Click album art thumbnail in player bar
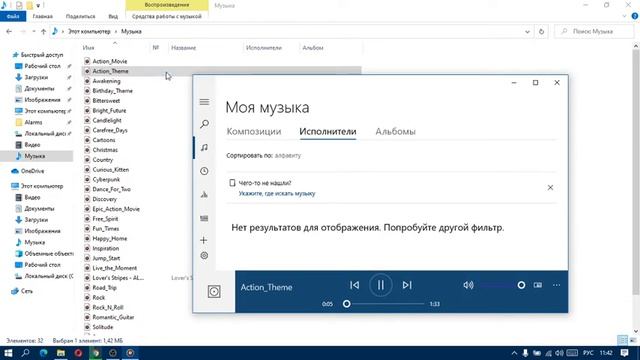The image size is (640, 360). click(x=214, y=291)
